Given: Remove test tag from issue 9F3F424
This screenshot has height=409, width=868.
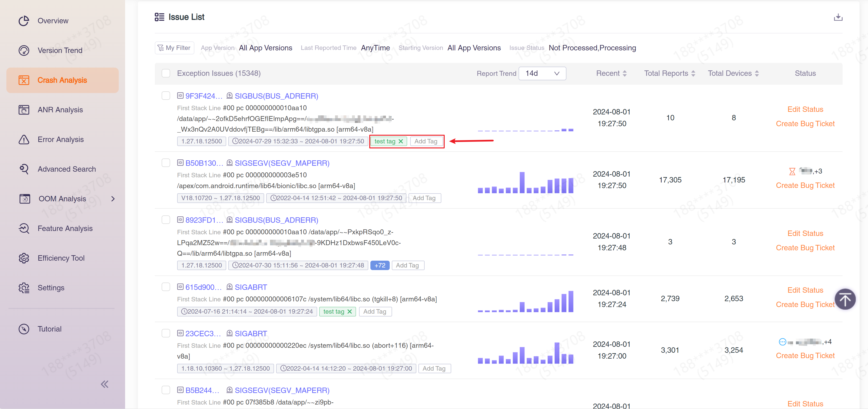Looking at the screenshot, I should click(401, 141).
